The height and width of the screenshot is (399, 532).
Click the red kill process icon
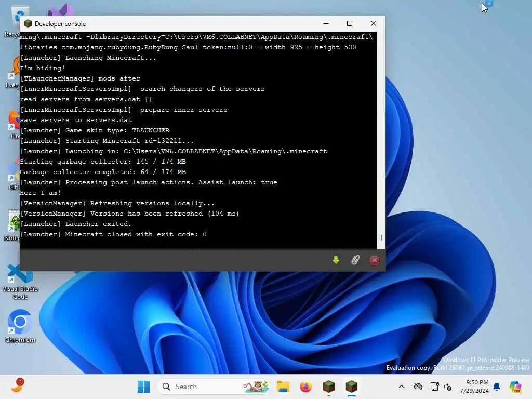(374, 260)
